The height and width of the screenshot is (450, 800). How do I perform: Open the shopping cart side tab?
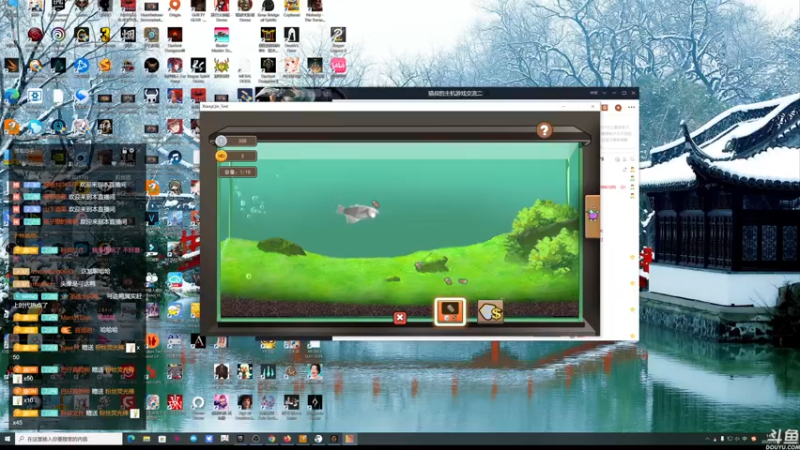pyautogui.click(x=592, y=216)
